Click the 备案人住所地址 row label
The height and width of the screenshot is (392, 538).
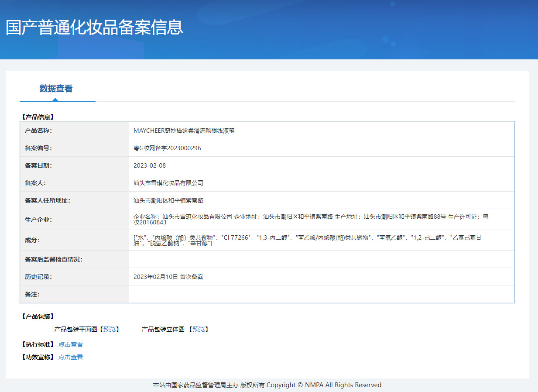click(x=48, y=200)
